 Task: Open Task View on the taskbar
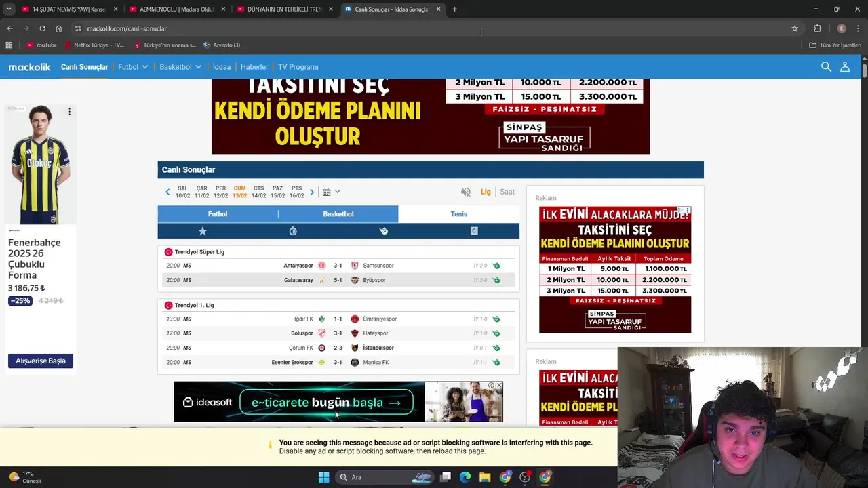[x=446, y=477]
